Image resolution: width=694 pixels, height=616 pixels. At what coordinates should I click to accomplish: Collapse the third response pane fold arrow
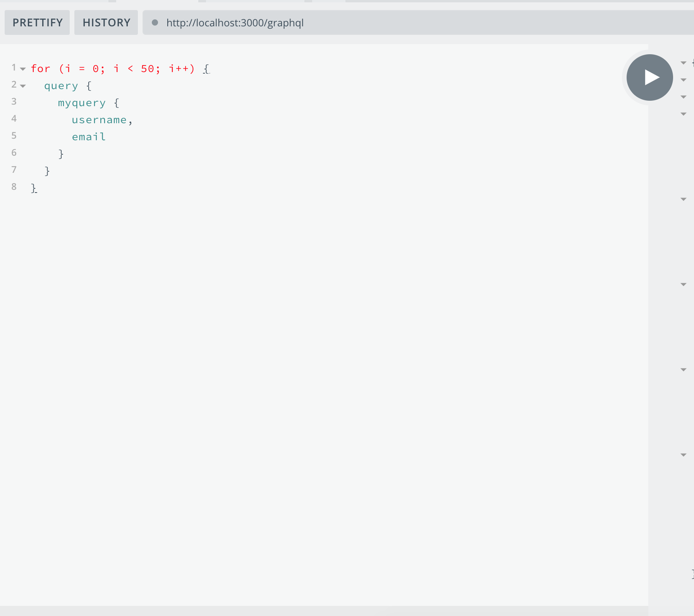(x=683, y=96)
